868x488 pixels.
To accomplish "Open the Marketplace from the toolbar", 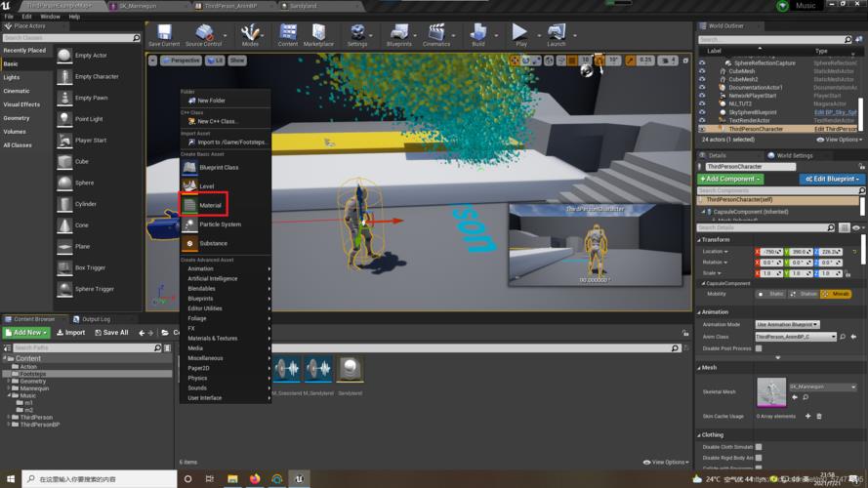I will (318, 35).
